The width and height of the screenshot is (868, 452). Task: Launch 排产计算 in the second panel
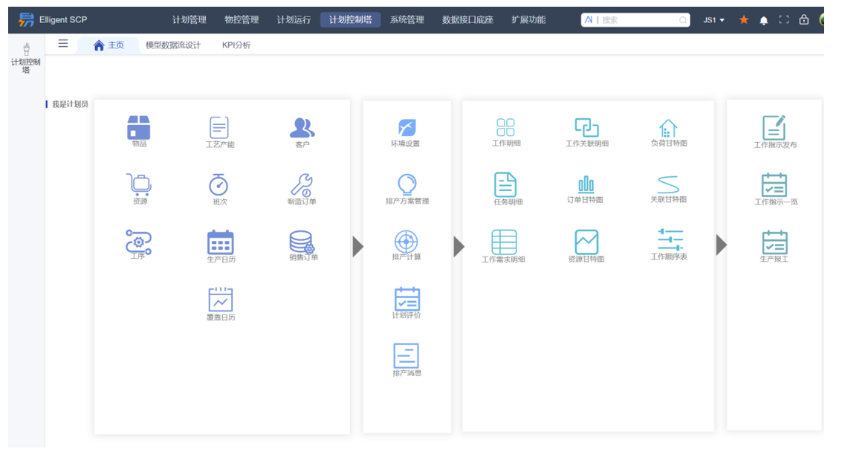[x=406, y=240]
